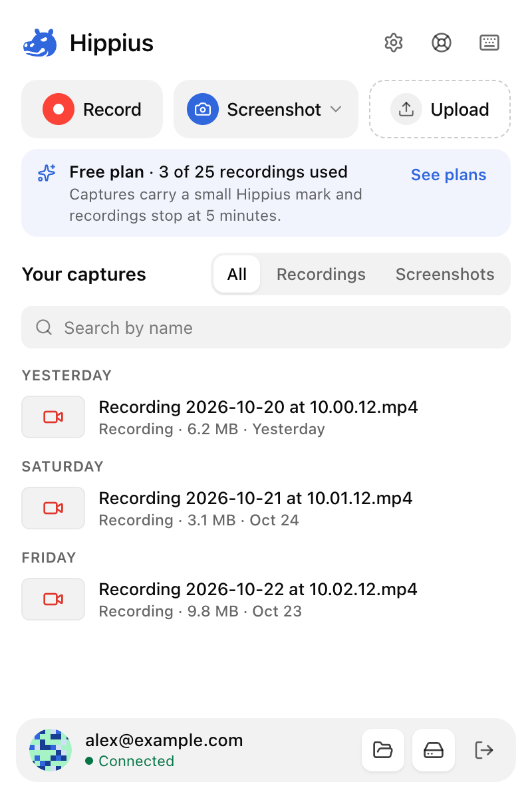Click the 9.8 MB Oct 23 details line

coord(200,611)
